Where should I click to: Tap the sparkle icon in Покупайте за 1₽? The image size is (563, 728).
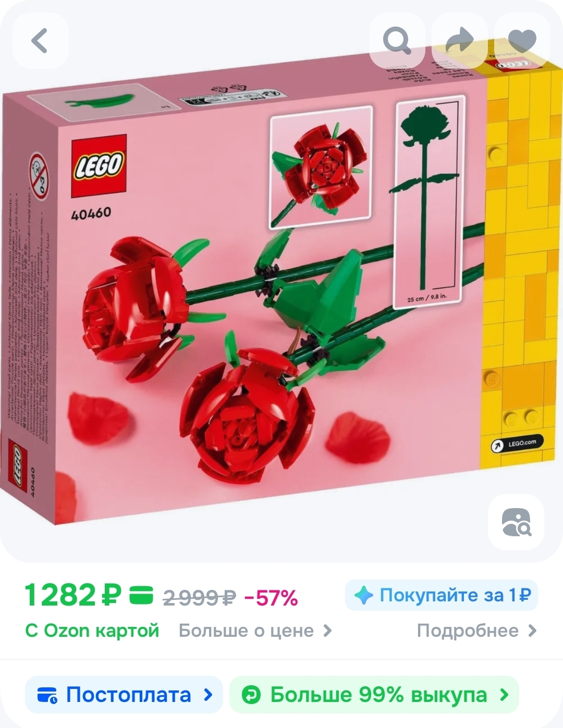tap(364, 595)
